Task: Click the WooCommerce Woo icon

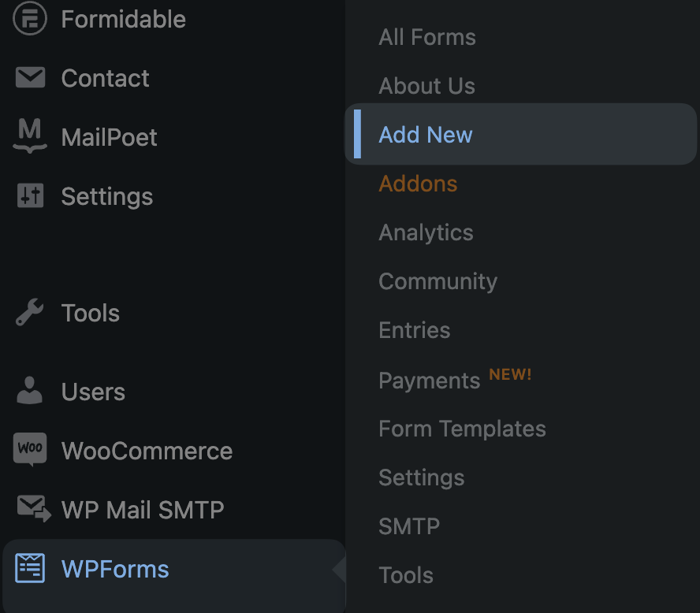Action: [x=30, y=449]
